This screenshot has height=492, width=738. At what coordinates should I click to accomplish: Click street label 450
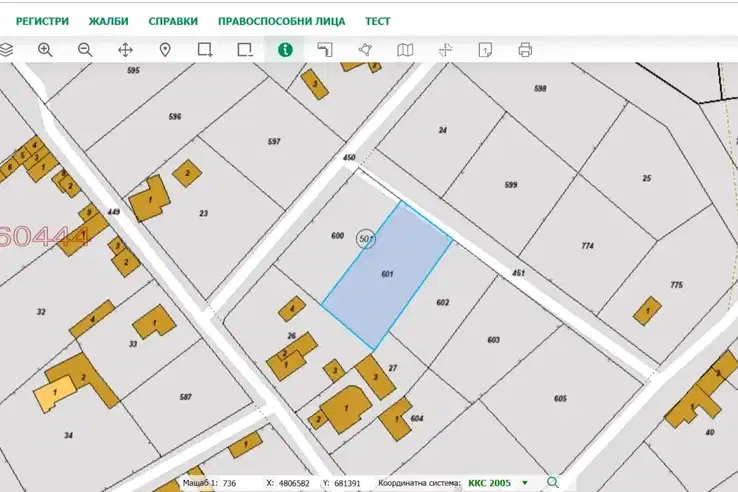click(349, 157)
